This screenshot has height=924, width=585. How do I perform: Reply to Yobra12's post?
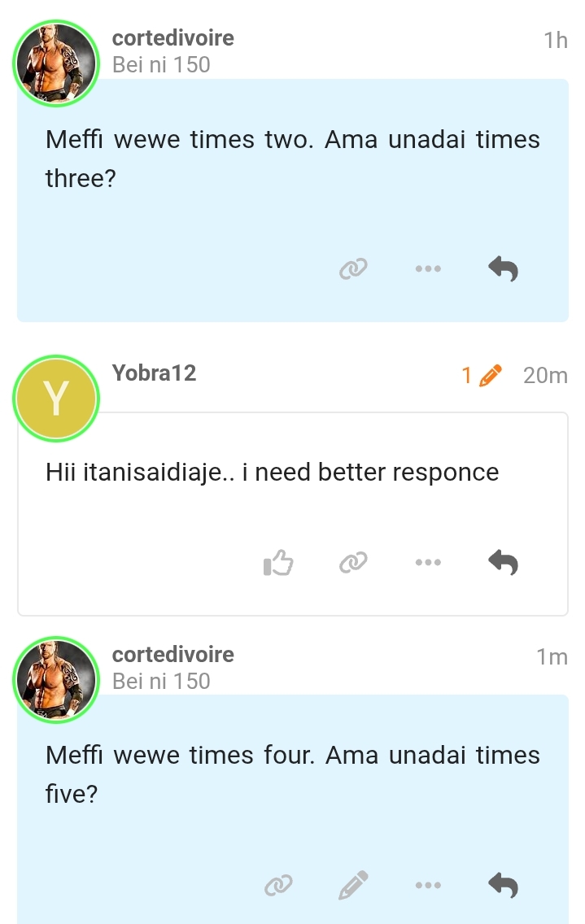[x=503, y=562]
